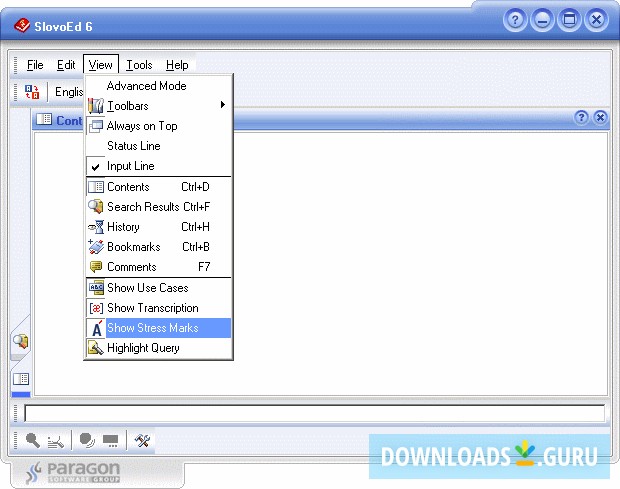Click the second bottom toolbar search icon

(x=56, y=441)
